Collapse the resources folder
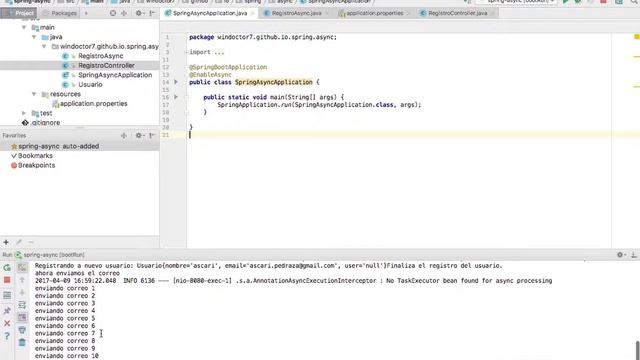Screen dimensions: 640x360 coord(34,94)
